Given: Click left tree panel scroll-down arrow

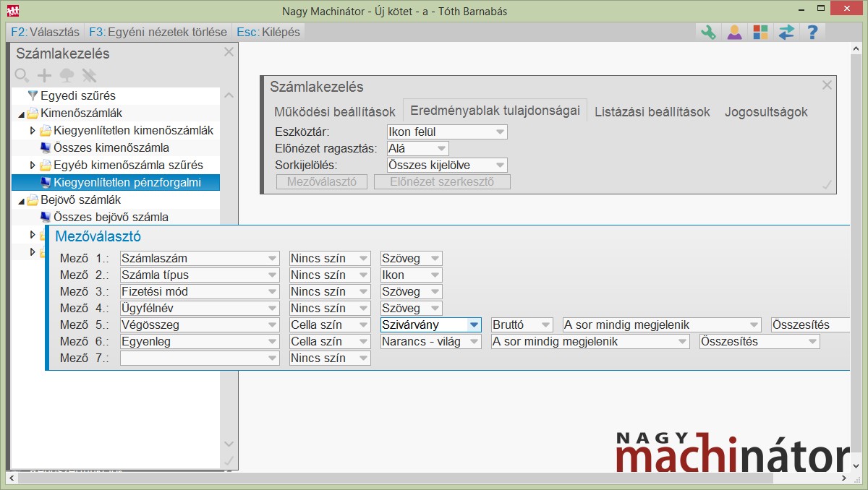Looking at the screenshot, I should click(229, 444).
